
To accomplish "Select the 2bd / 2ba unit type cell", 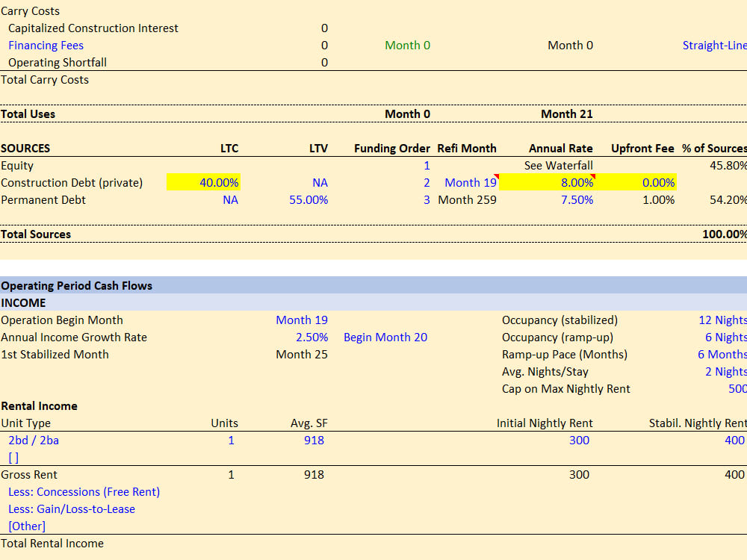I will (x=34, y=441).
